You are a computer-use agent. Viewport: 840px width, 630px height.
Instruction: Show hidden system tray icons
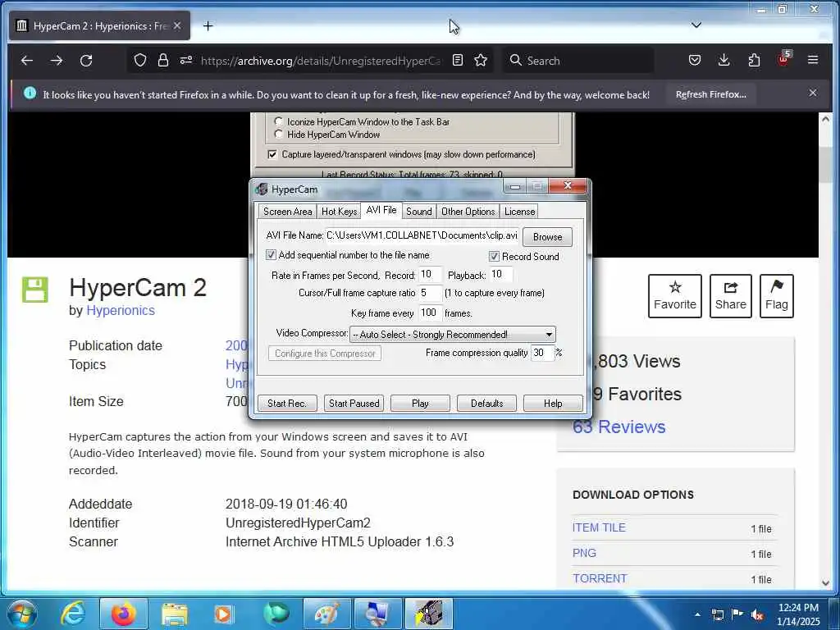pyautogui.click(x=697, y=614)
